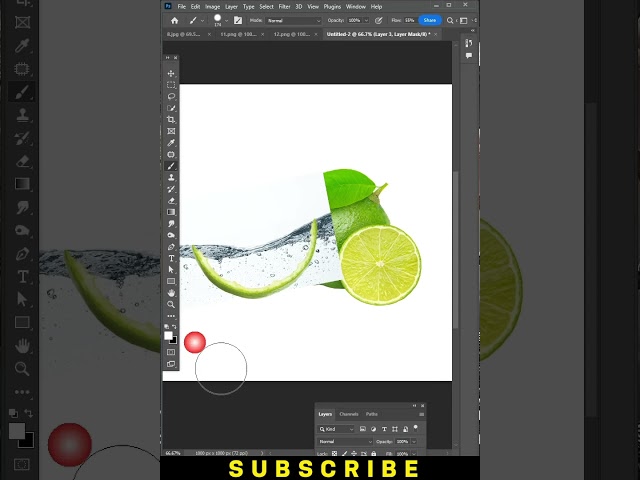Click the Flow value field

[409, 20]
